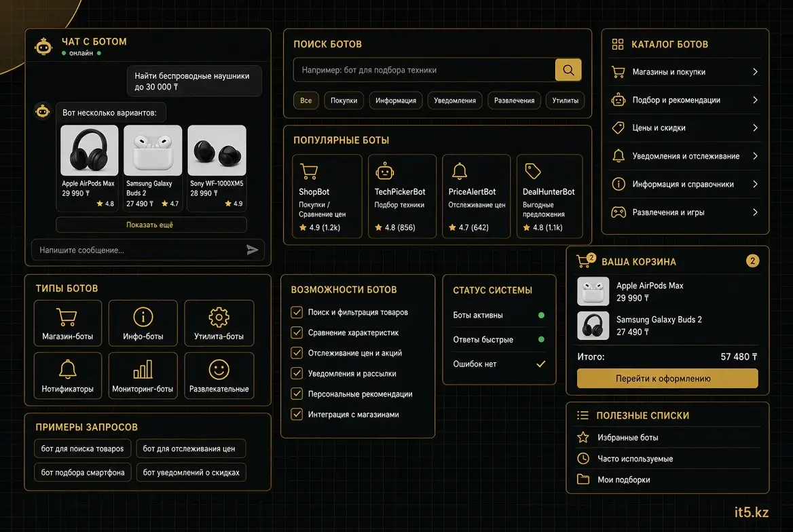The width and height of the screenshot is (793, 532).
Task: Click the star icon beside Избранные боты
Action: (583, 438)
